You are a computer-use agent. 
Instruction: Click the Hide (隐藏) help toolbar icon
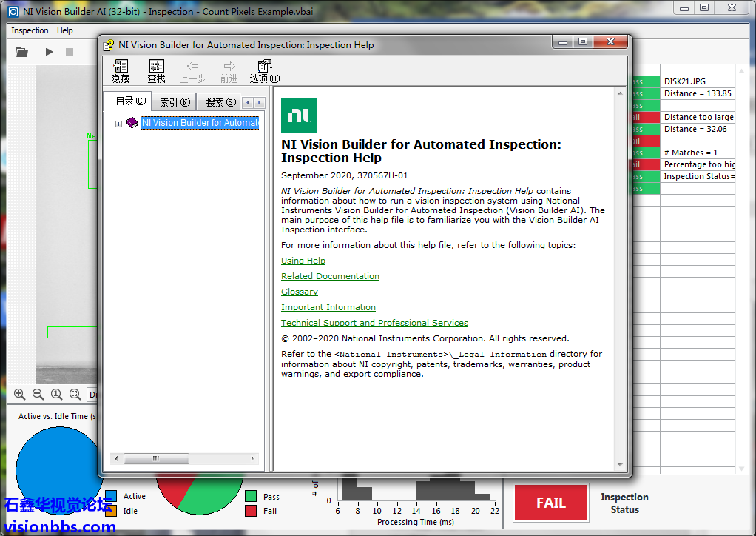(x=120, y=71)
